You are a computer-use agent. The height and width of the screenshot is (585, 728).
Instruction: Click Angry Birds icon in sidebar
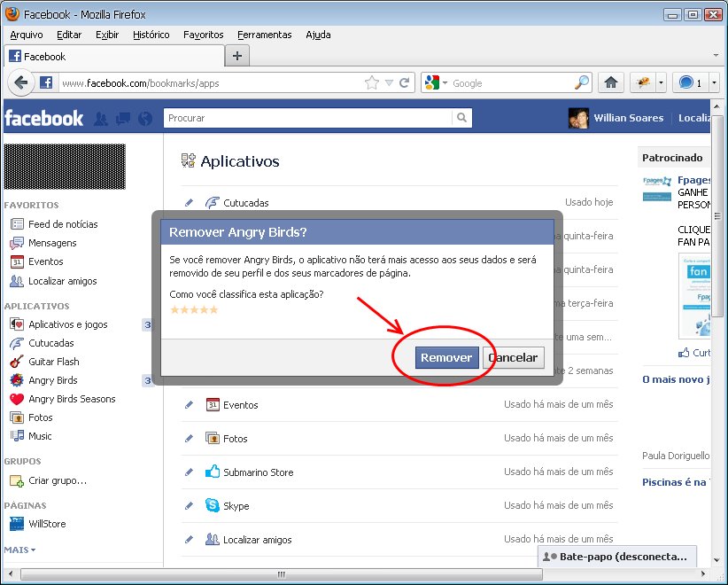click(x=17, y=380)
